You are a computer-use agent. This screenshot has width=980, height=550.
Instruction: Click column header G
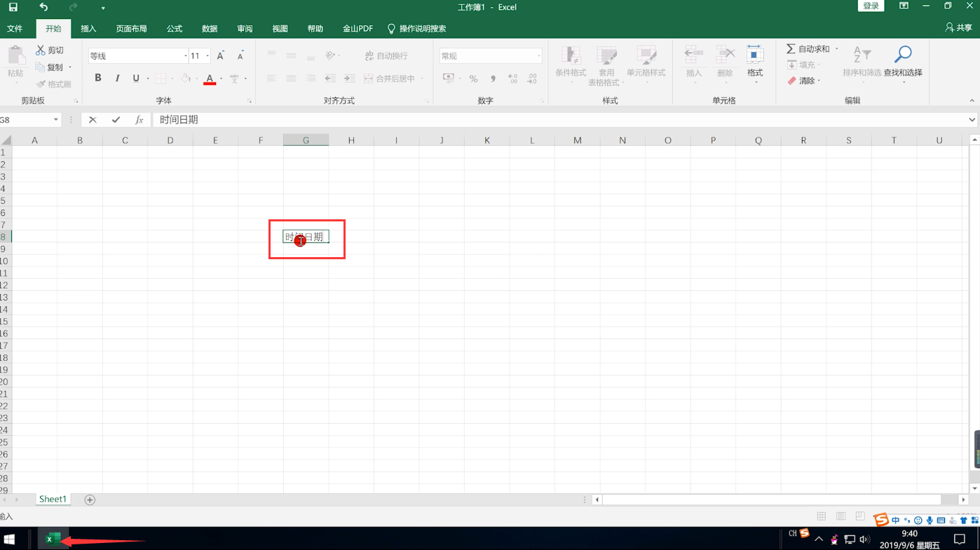[306, 140]
